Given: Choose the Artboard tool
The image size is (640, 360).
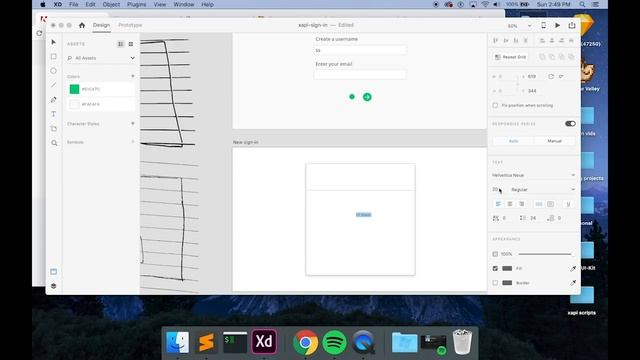Looking at the screenshot, I should point(53,129).
